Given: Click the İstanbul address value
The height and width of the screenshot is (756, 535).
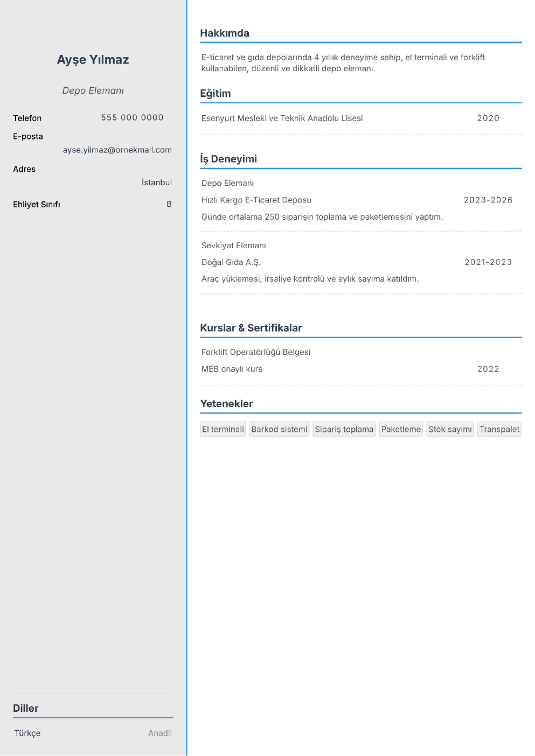Looking at the screenshot, I should click(x=157, y=183).
